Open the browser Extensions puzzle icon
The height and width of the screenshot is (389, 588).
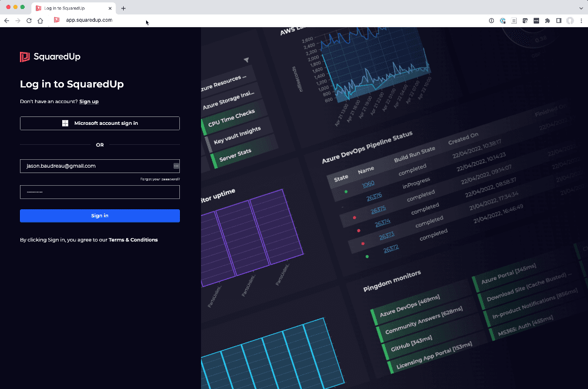(x=547, y=21)
